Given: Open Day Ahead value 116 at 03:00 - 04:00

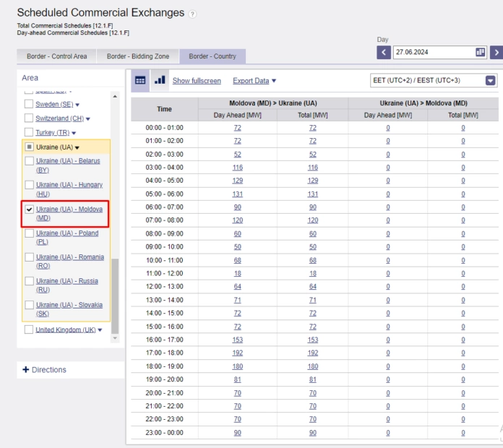Looking at the screenshot, I should click(x=237, y=168).
